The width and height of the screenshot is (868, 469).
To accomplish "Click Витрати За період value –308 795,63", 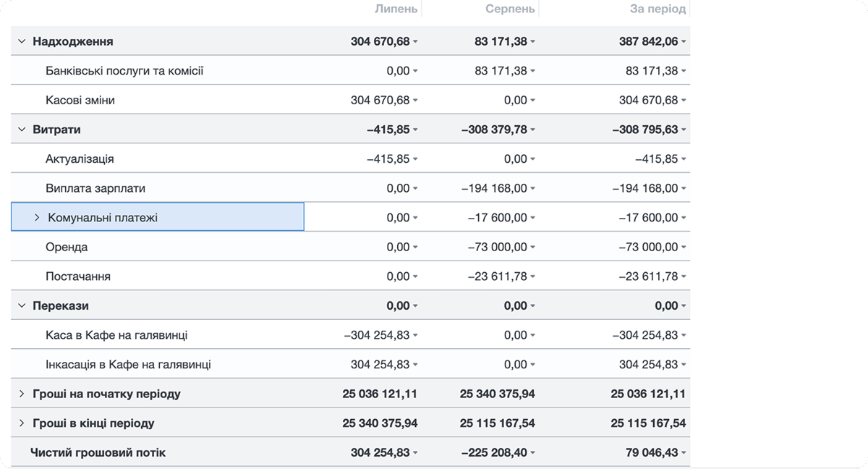I will [x=645, y=130].
